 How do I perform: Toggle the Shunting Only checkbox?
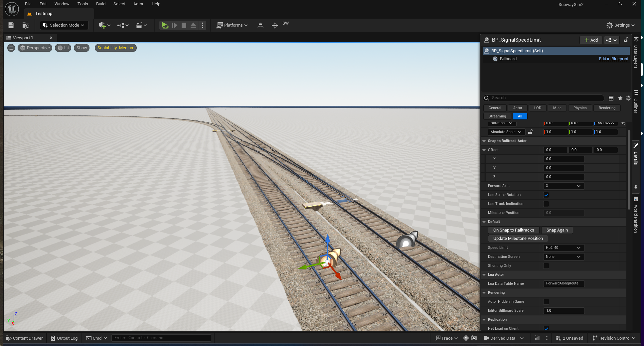546,266
